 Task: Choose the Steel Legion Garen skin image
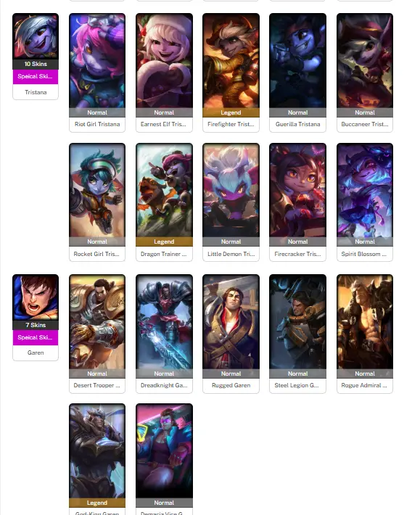point(298,322)
